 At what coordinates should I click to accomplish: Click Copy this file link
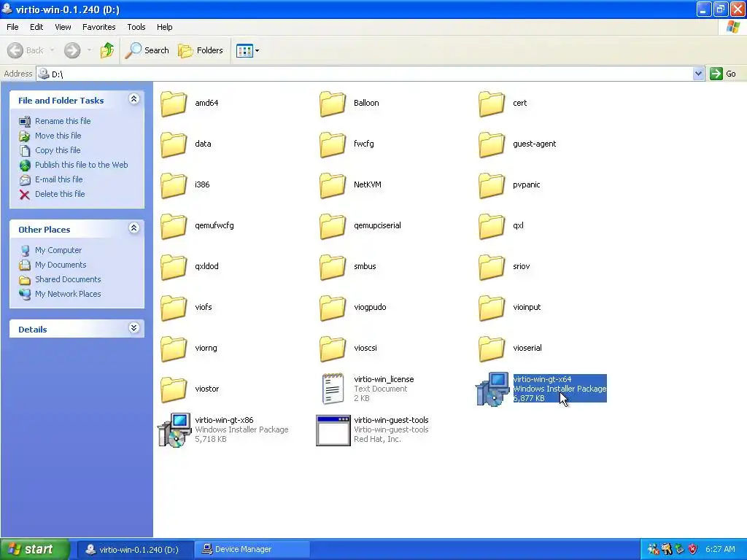tap(58, 150)
